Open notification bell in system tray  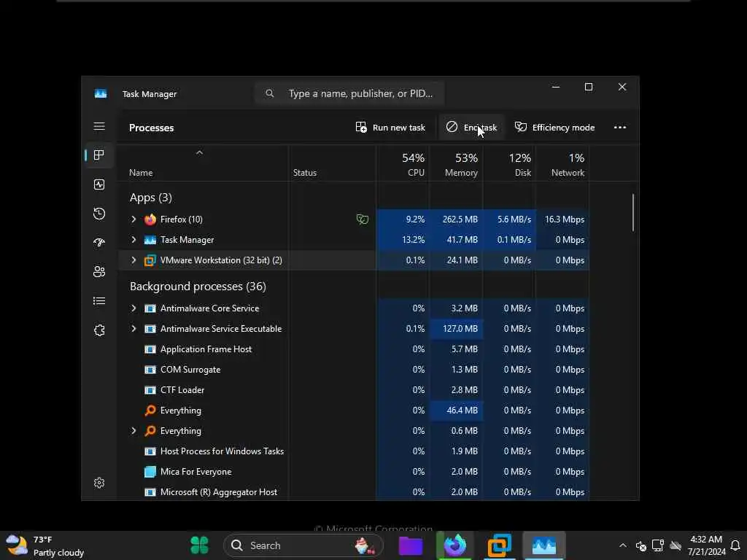pos(735,545)
